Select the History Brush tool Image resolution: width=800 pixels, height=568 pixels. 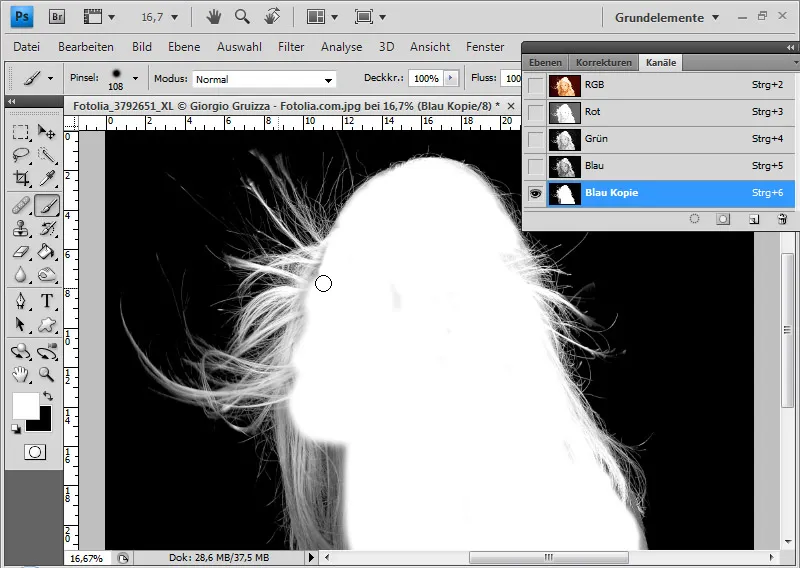point(46,229)
